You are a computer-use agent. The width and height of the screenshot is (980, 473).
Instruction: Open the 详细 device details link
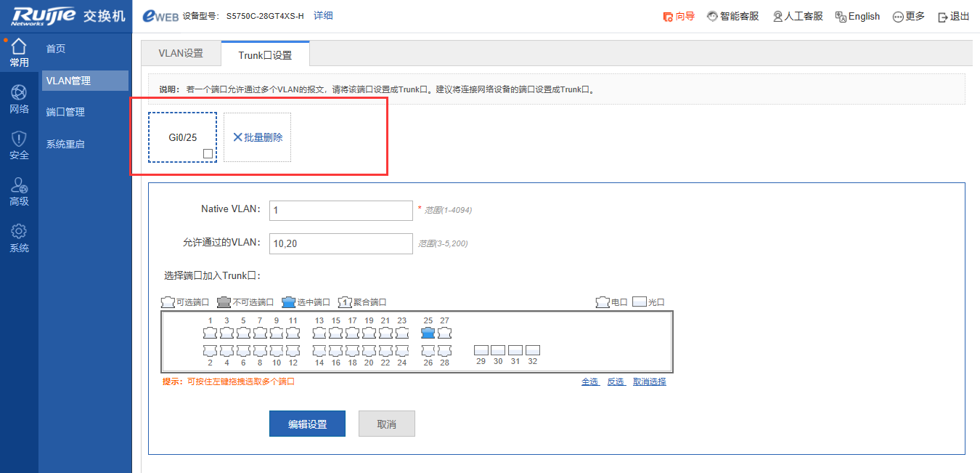(323, 15)
